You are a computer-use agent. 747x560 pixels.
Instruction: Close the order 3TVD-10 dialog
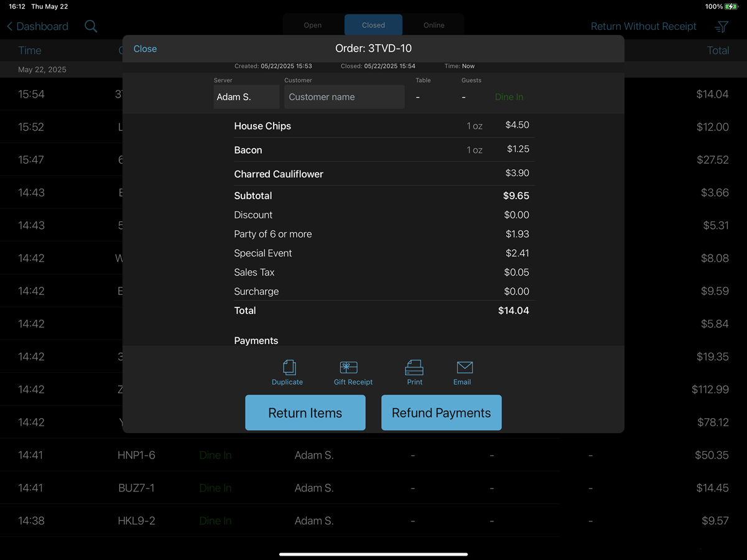point(145,49)
